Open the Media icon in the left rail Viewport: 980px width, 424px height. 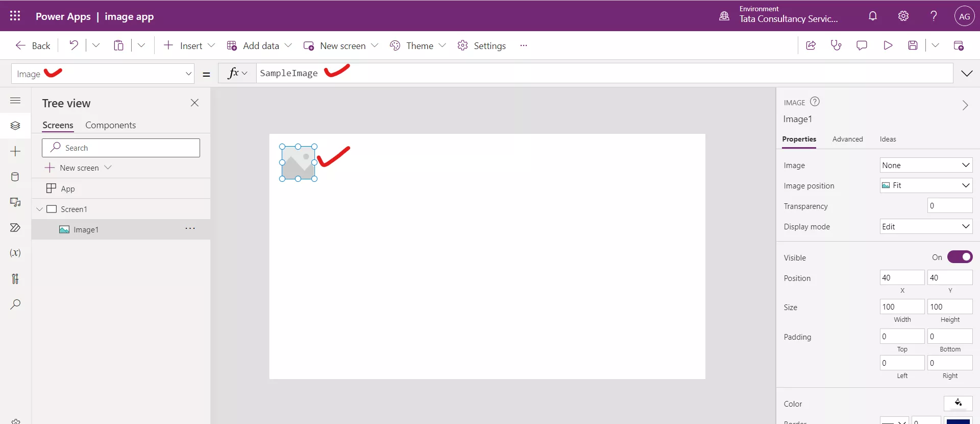(15, 202)
